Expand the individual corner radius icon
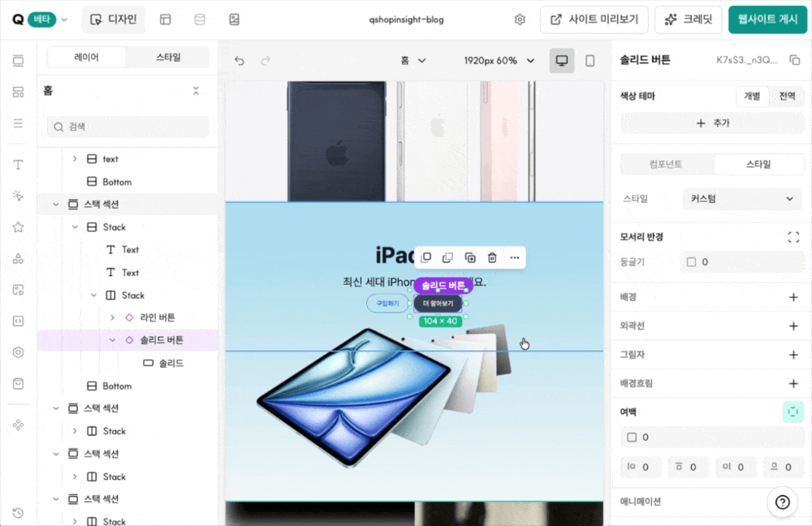Screen dimensions: 812x526 click(793, 237)
